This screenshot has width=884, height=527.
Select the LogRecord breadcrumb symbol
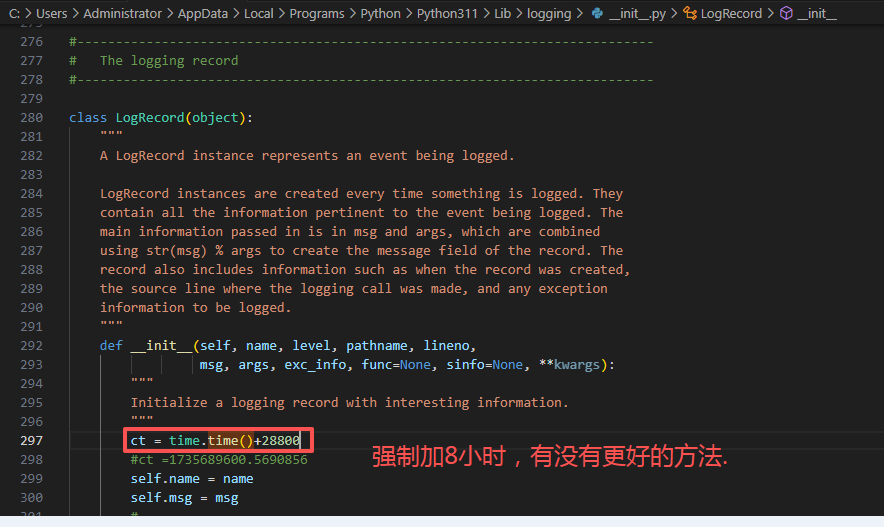(x=731, y=14)
